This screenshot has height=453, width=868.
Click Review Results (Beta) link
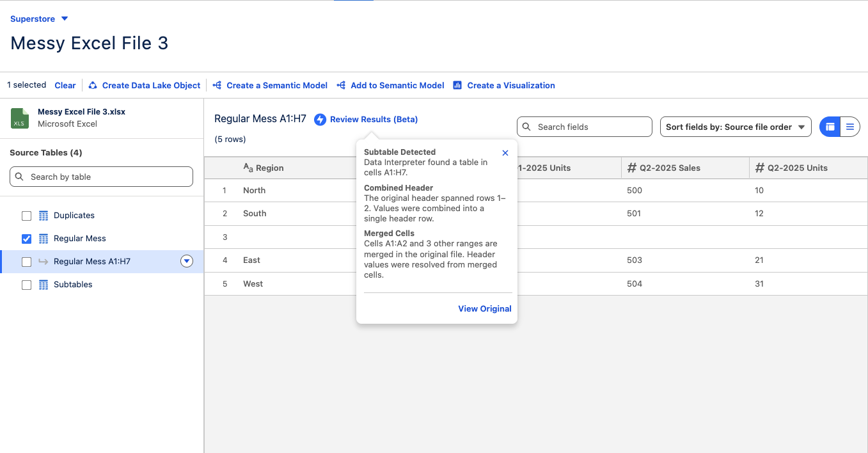374,120
